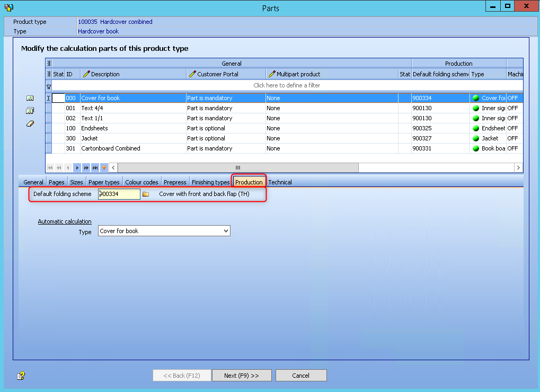Switch to the Sizes tab
Screen dimensions: 540x392
click(x=76, y=182)
